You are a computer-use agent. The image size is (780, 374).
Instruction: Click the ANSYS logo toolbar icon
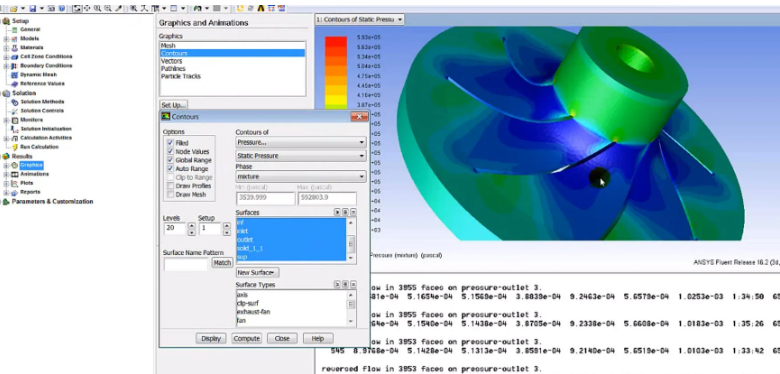[260, 8]
